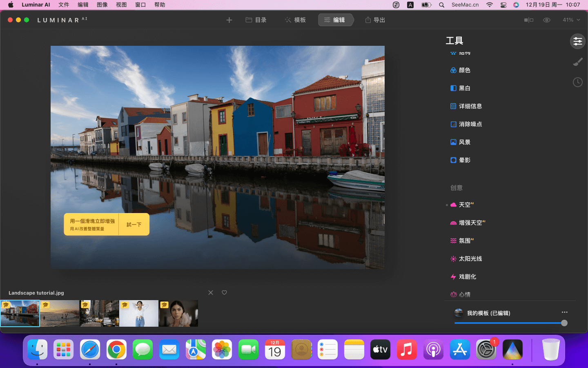588x368 pixels.
Task: Expand the 消除噪点 tool
Action: click(470, 124)
